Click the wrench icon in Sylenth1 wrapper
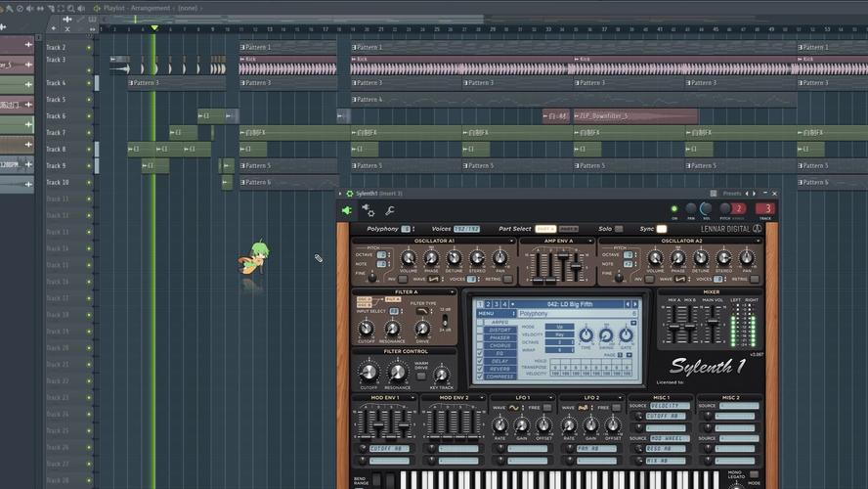 (x=390, y=210)
